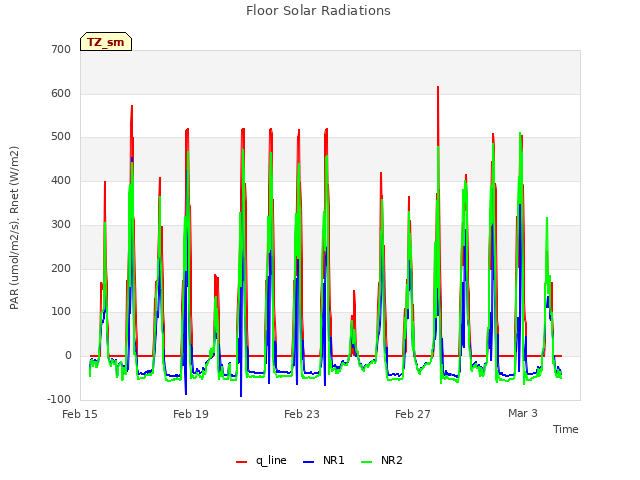Toggle the q_line series in legend
Screen dimensions: 640x480
[262, 460]
